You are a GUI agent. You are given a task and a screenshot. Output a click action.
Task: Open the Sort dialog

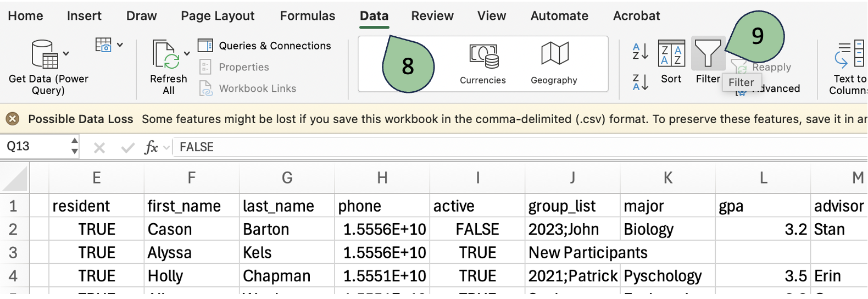tap(671, 62)
